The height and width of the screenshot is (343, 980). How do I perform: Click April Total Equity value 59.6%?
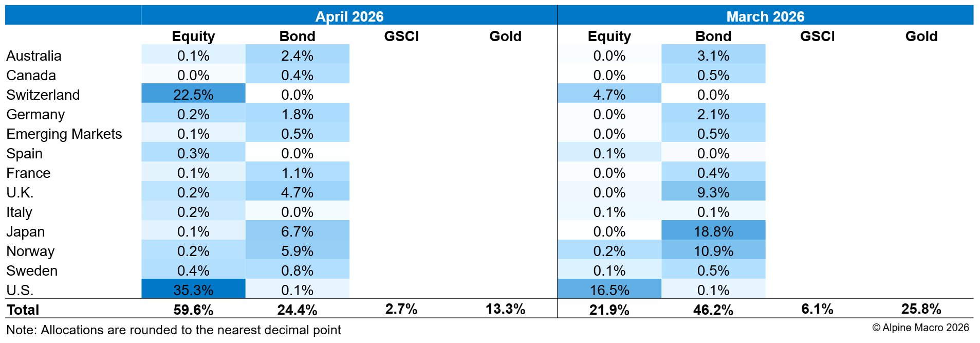click(x=193, y=310)
